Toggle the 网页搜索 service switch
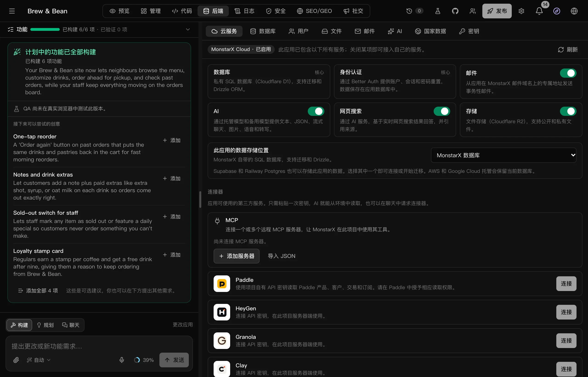Screen dimensions: 588x377 coord(442,111)
